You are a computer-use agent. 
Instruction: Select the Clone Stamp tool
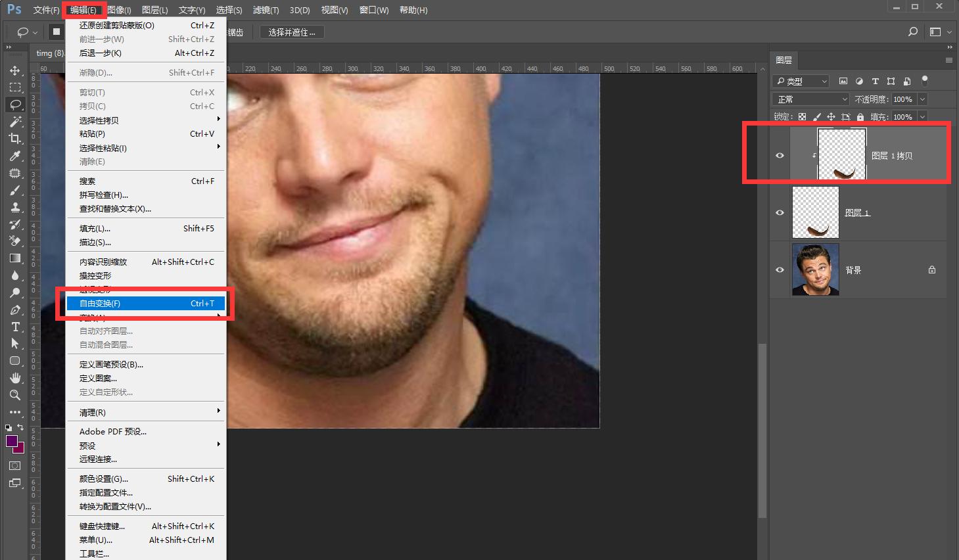tap(15, 207)
